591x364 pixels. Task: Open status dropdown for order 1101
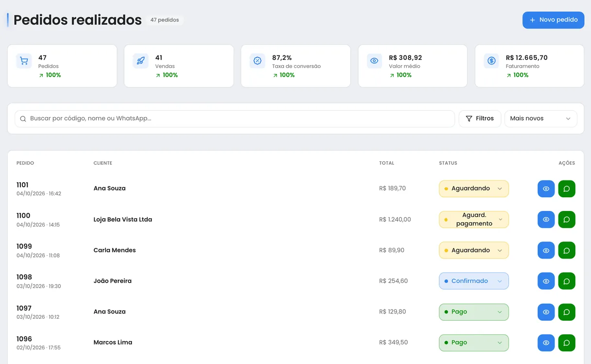tap(474, 189)
